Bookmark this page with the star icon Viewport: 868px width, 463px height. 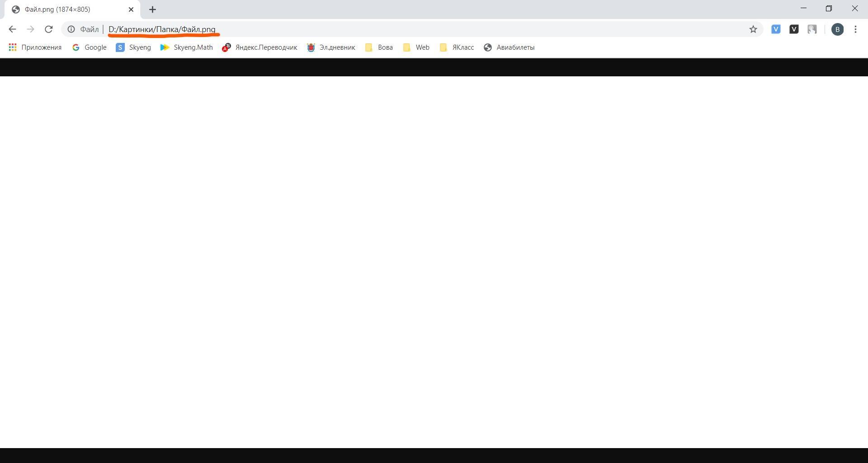point(753,29)
